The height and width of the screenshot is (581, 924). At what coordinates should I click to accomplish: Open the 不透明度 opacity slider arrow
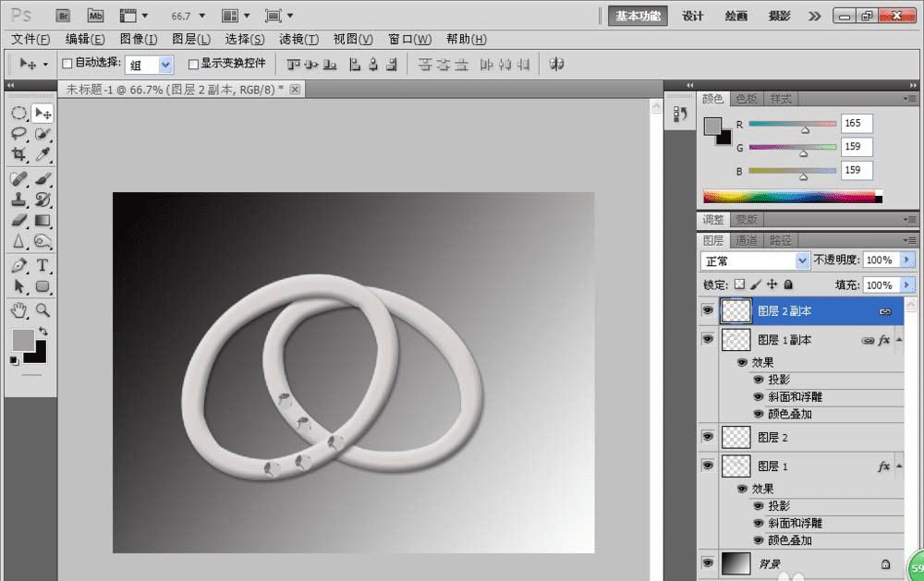click(906, 260)
